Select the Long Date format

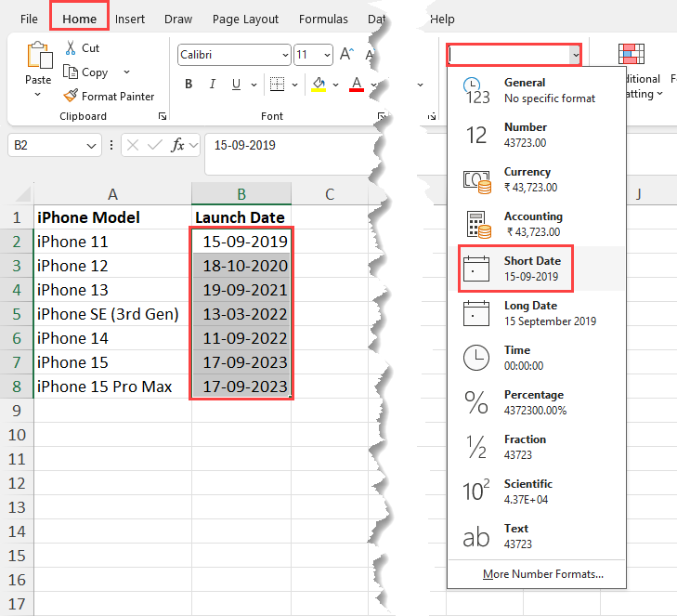click(x=537, y=313)
